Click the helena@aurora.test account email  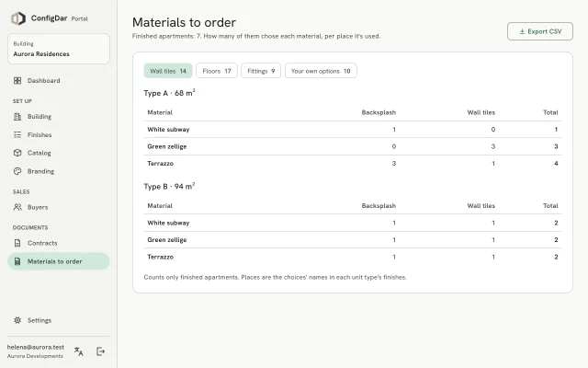coord(36,347)
